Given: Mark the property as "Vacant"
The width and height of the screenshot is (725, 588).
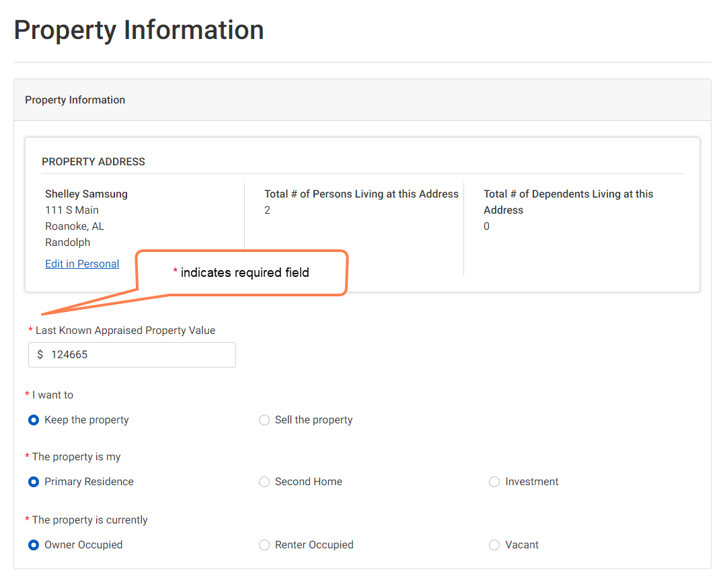Looking at the screenshot, I should point(494,545).
